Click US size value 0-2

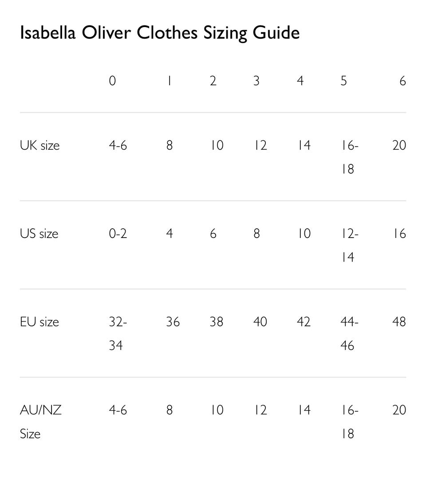[x=118, y=234]
